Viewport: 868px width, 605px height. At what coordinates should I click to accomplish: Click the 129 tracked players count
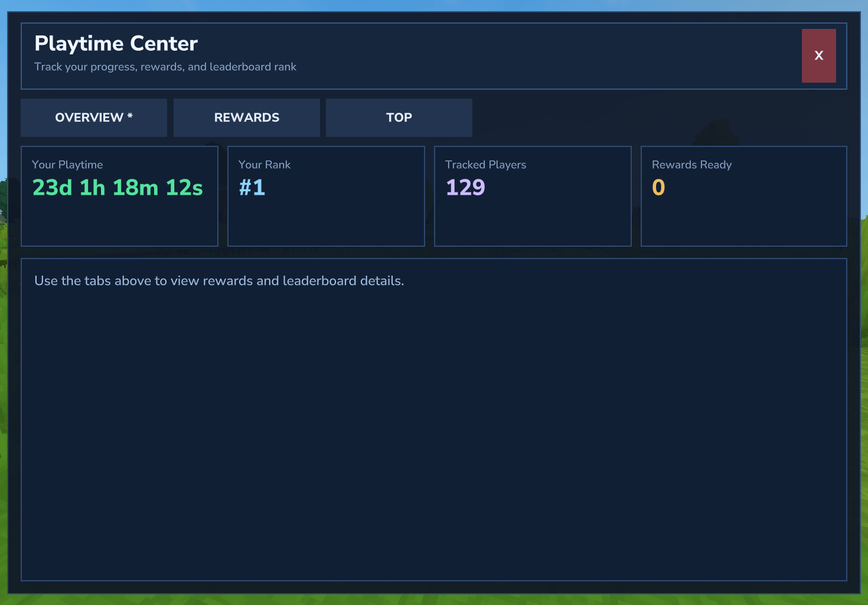tap(465, 188)
